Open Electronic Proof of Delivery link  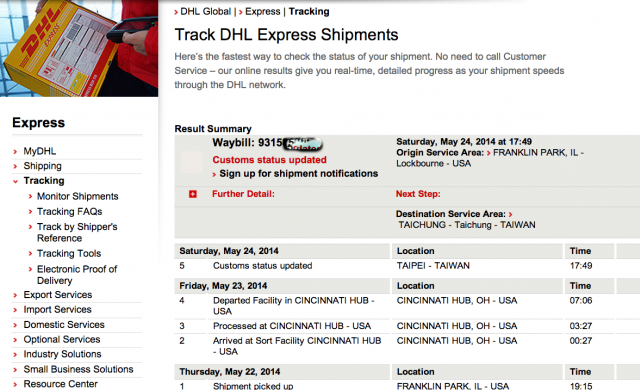coord(77,275)
